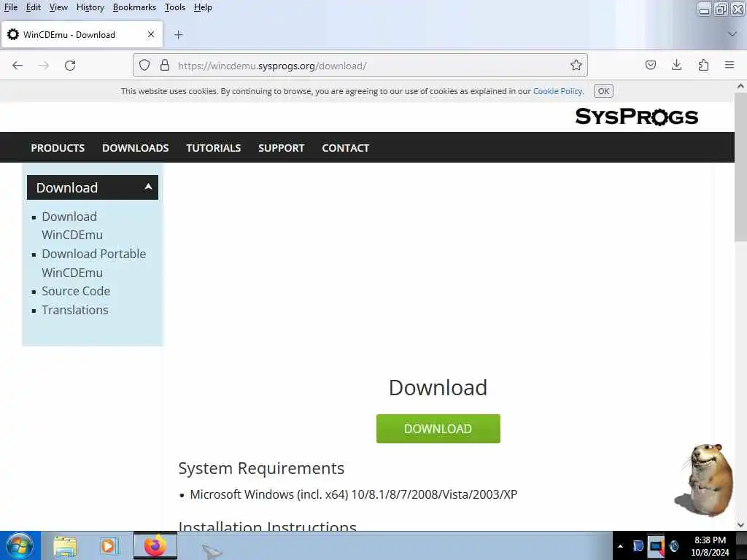Open the tracking protection shield icon
The width and height of the screenshot is (747, 560).
[144, 65]
